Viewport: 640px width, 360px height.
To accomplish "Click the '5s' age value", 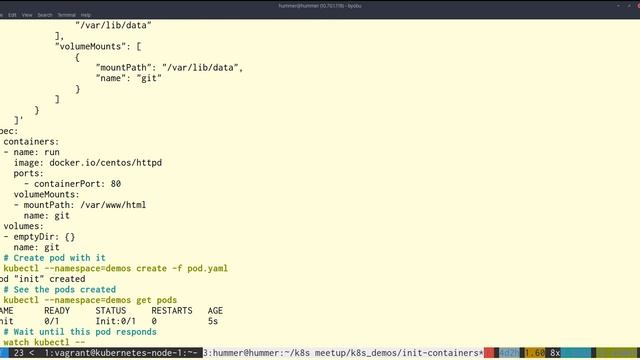I will click(213, 321).
